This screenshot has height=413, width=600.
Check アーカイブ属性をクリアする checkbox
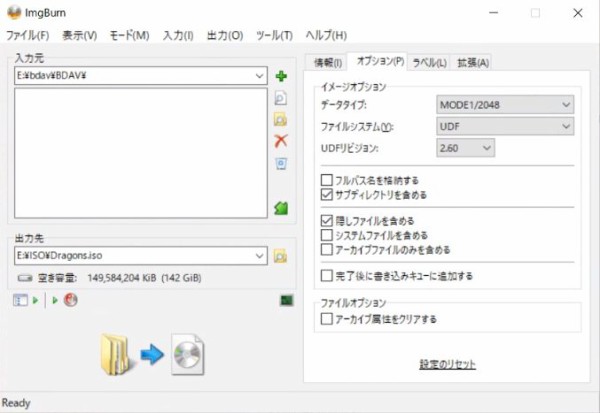(326, 319)
